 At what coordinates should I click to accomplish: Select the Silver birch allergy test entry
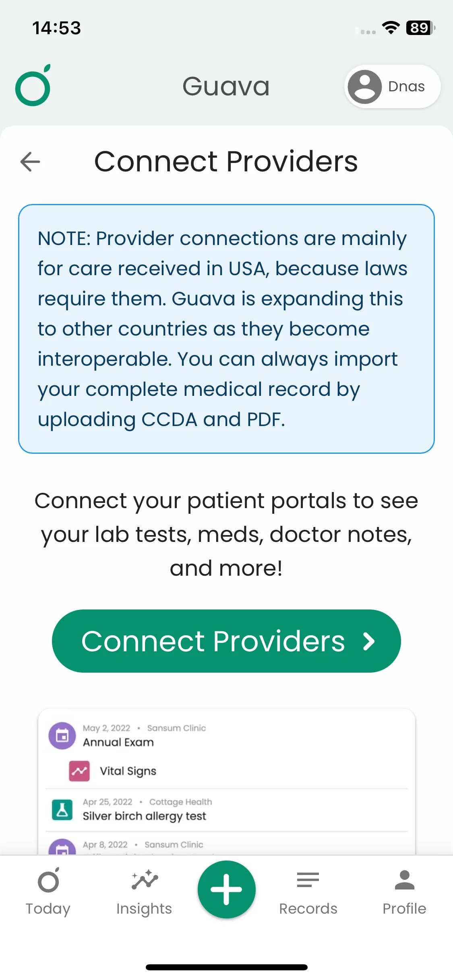pyautogui.click(x=144, y=816)
